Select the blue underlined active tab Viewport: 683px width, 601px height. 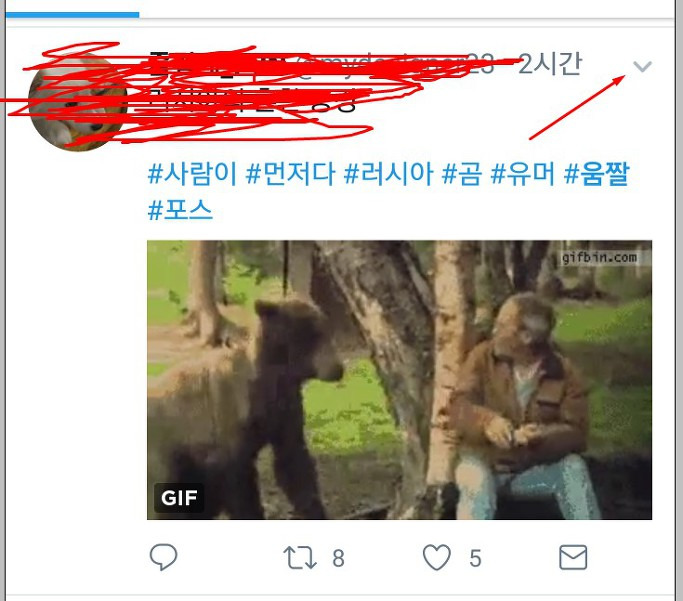click(72, 15)
